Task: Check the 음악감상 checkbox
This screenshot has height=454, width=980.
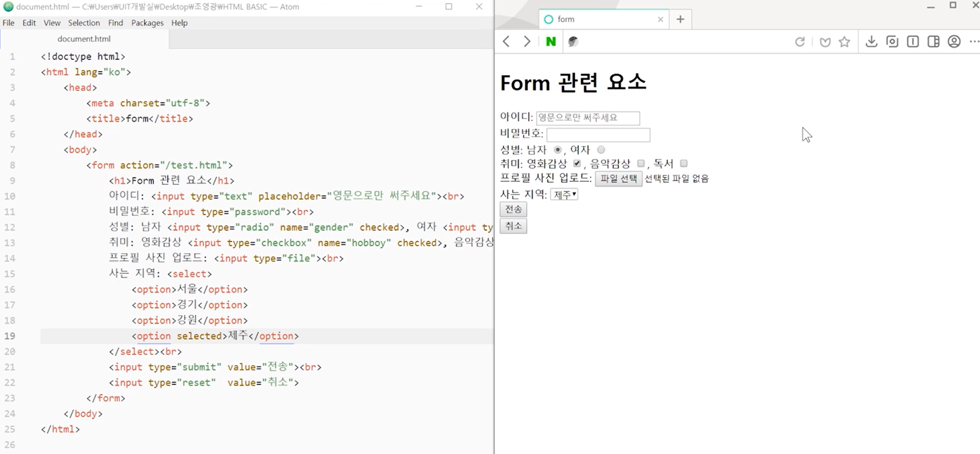Action: point(641,164)
